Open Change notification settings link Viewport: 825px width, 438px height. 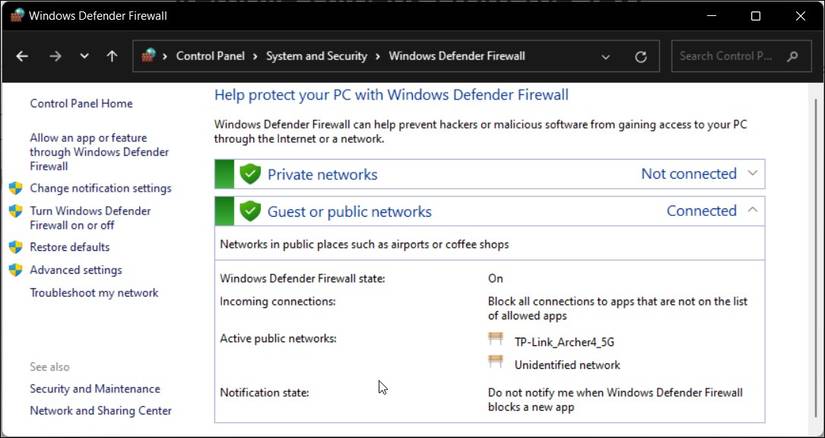pyautogui.click(x=100, y=188)
